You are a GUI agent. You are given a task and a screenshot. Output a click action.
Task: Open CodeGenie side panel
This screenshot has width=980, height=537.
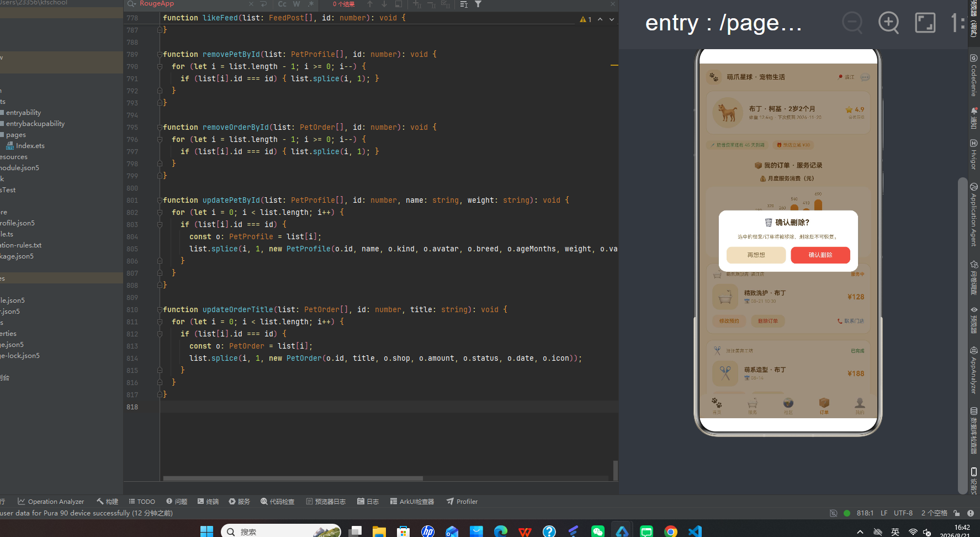click(974, 76)
